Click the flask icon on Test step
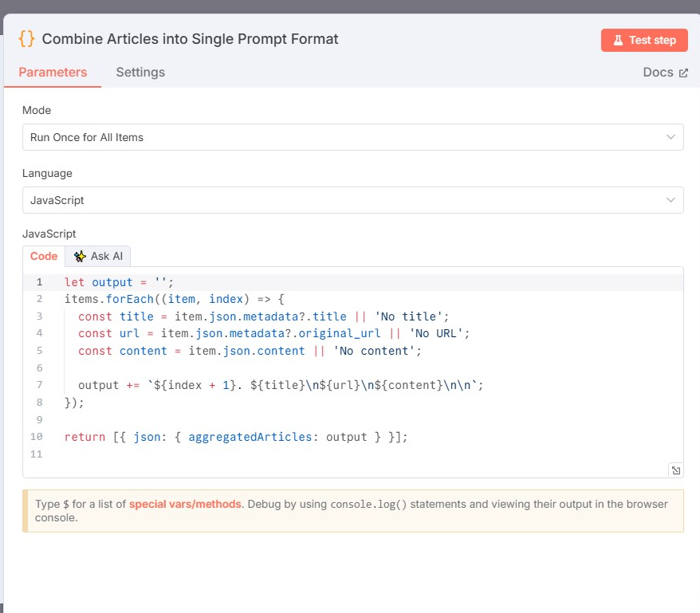Image resolution: width=700 pixels, height=613 pixels. [618, 40]
